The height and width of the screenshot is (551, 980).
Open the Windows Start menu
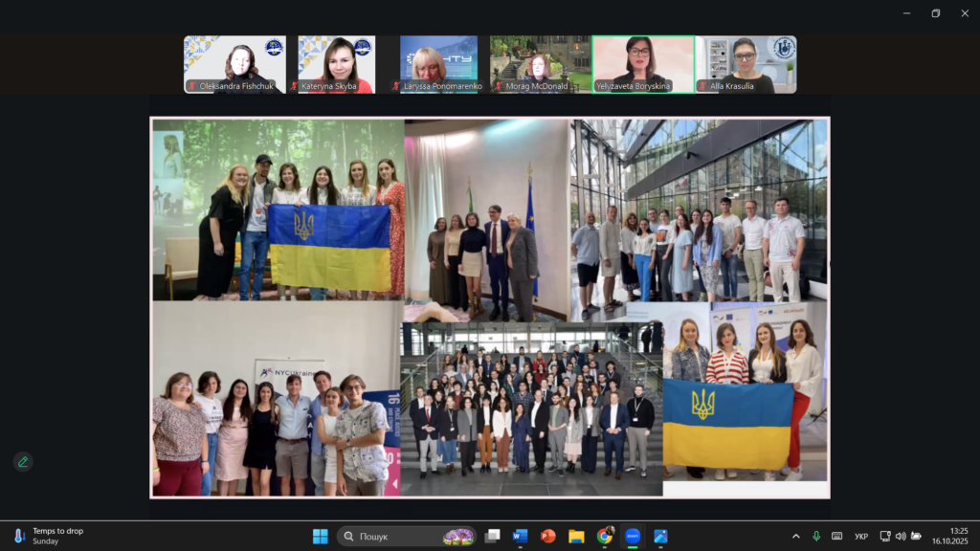(320, 536)
